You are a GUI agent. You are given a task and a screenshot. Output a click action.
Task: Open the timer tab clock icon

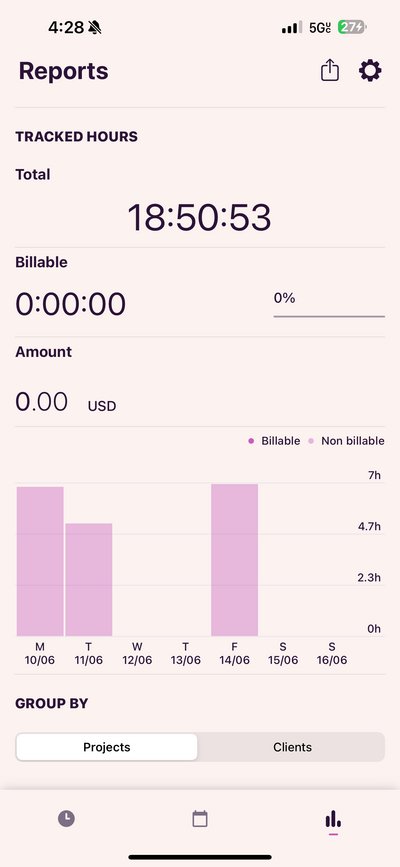(66, 818)
